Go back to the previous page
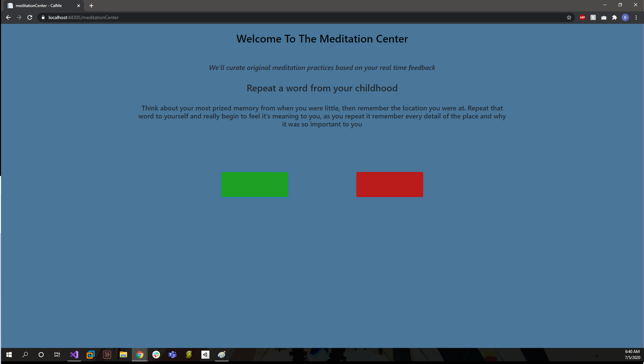The image size is (644, 364). [x=8, y=17]
